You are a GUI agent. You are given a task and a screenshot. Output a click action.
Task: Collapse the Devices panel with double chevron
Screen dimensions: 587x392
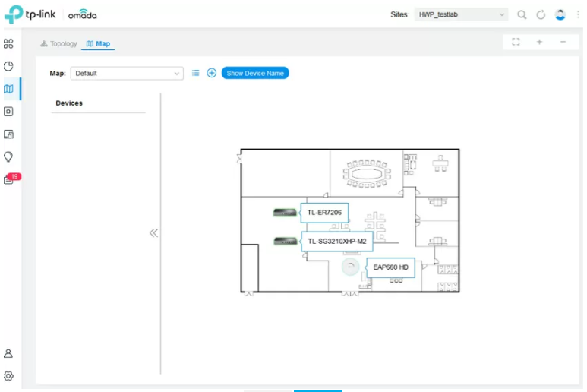point(153,233)
